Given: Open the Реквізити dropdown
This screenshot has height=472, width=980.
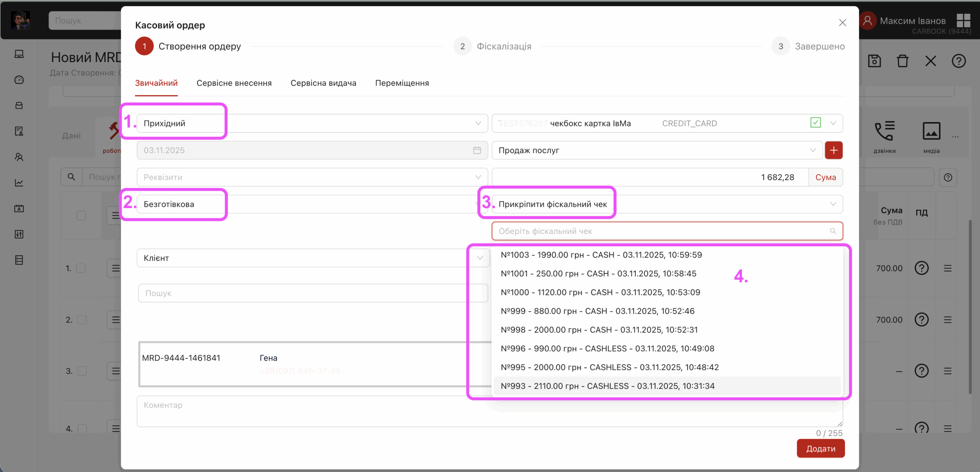Looking at the screenshot, I should point(312,177).
